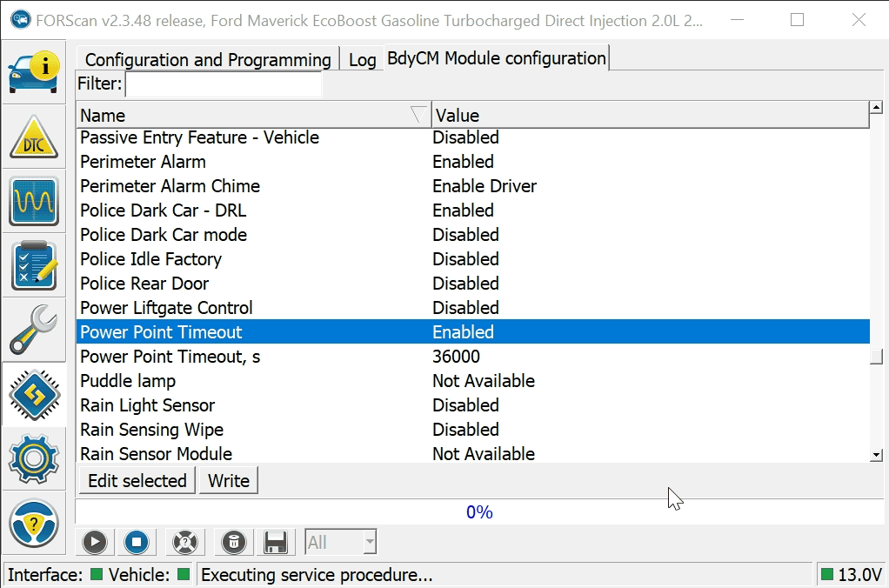Select the DTC trouble codes icon
Image resolution: width=889 pixels, height=588 pixels.
pos(34,137)
